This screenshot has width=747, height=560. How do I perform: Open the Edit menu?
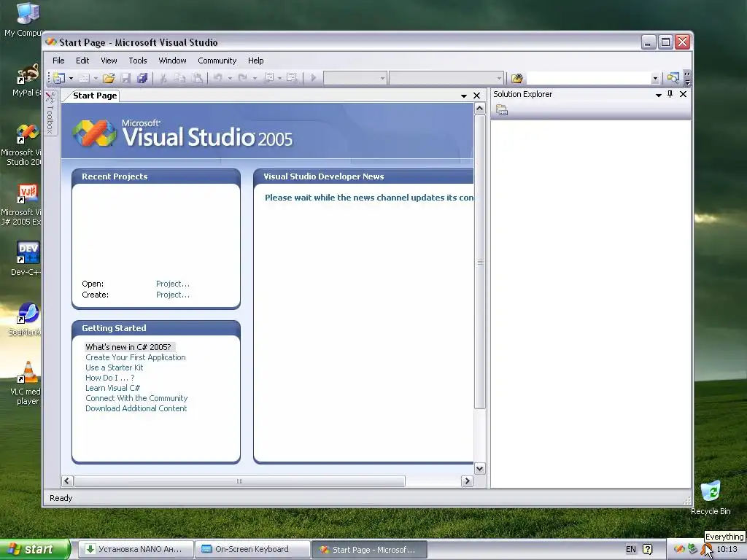coord(82,61)
